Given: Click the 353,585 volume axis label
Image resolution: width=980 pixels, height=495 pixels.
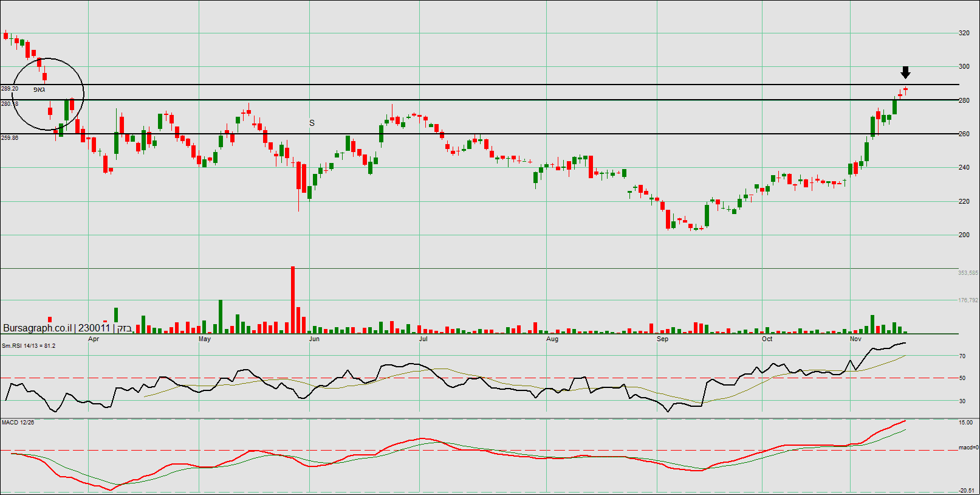Looking at the screenshot, I should point(968,273).
